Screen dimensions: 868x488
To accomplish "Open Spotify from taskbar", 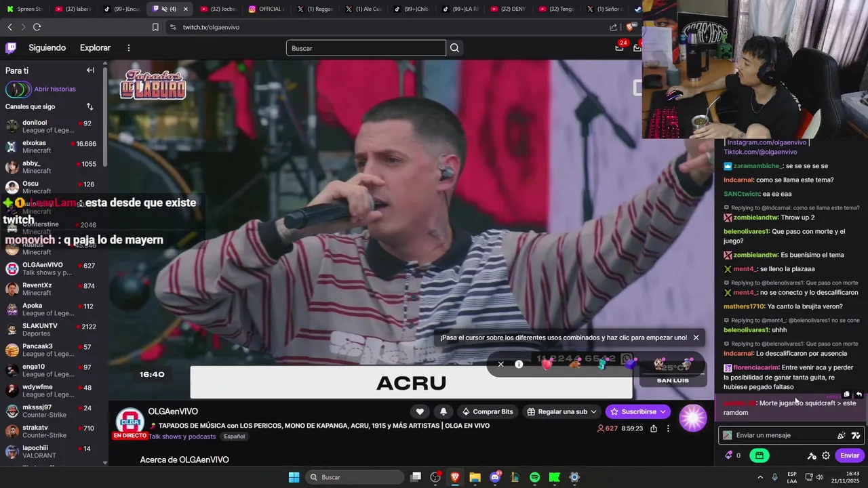I will point(534,477).
